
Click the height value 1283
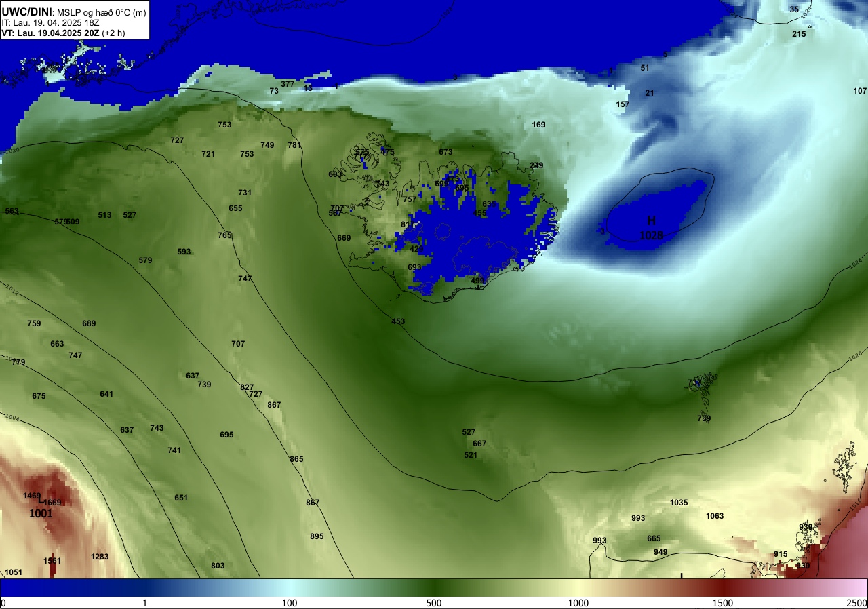[x=100, y=557]
